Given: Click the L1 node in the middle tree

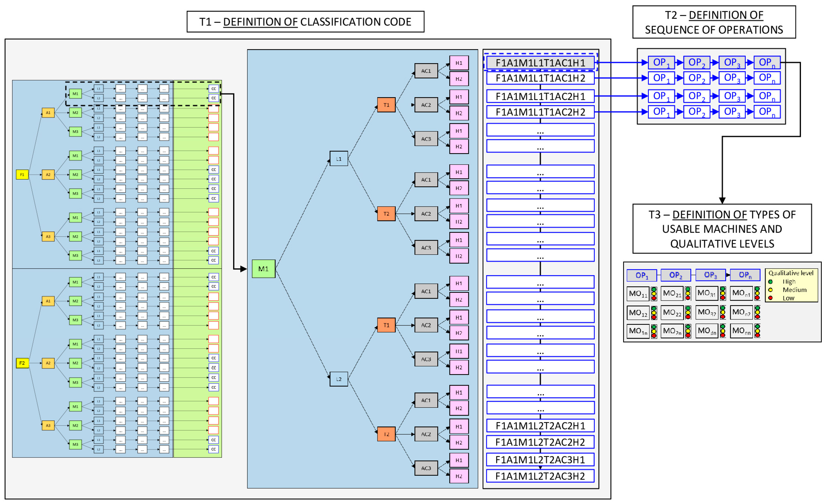Looking at the screenshot, I should click(x=338, y=159).
